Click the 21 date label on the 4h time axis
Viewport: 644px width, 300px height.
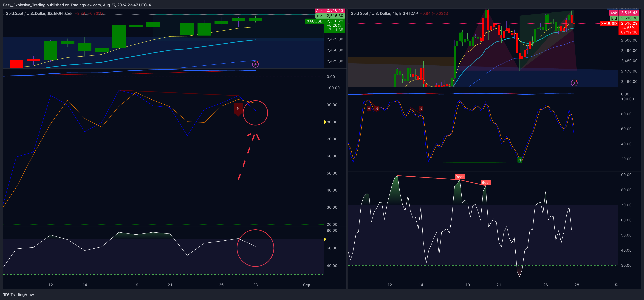coord(499,285)
